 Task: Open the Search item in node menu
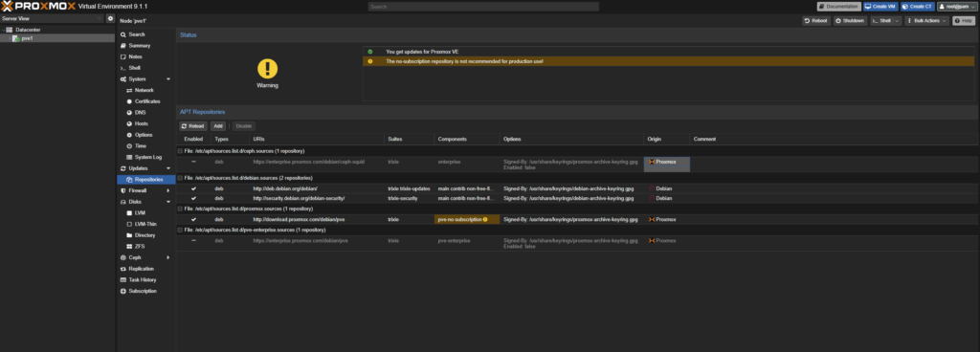click(x=136, y=34)
